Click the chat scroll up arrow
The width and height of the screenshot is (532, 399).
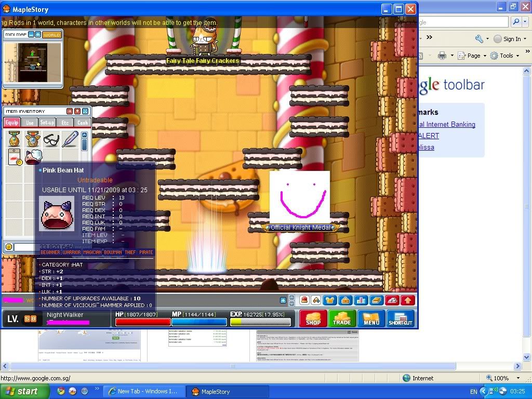[x=291, y=297]
